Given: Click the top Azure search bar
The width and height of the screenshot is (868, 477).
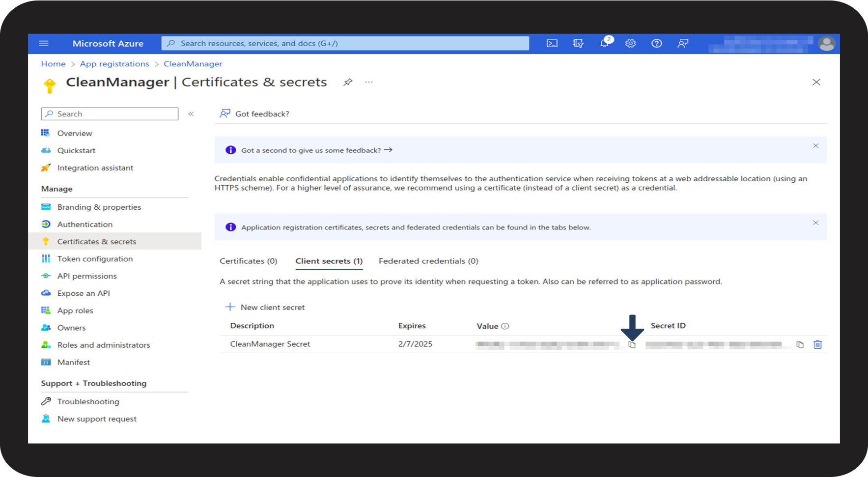Looking at the screenshot, I should click(345, 44).
